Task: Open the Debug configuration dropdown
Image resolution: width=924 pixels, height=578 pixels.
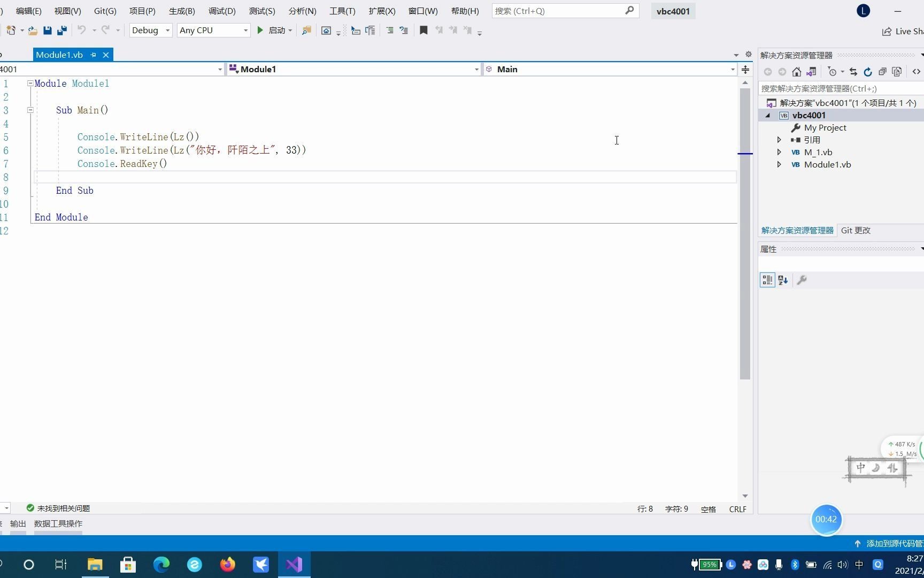Action: click(150, 30)
